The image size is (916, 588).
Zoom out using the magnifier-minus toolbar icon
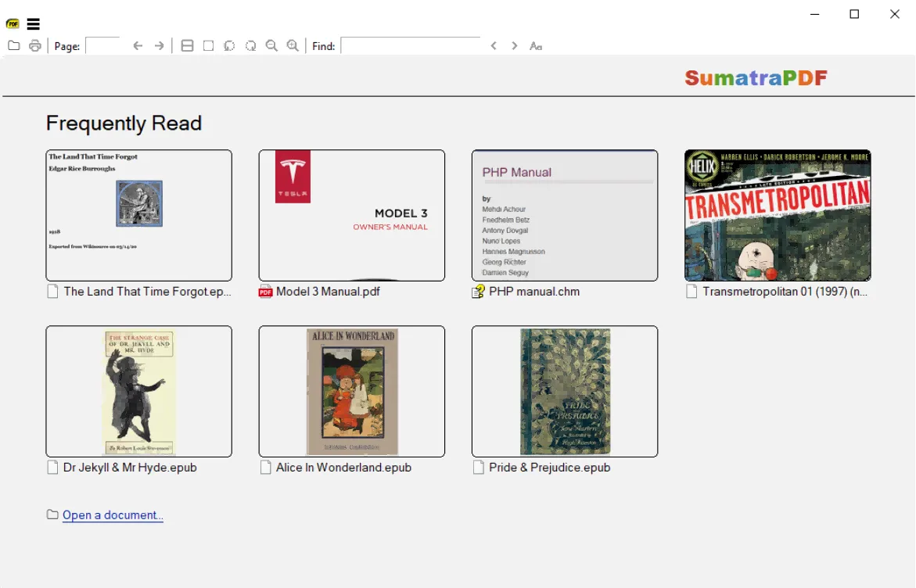(x=271, y=45)
